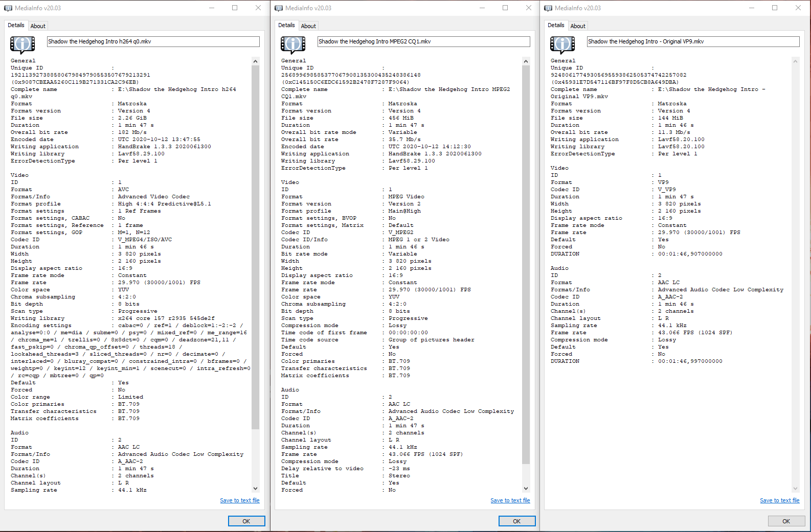This screenshot has width=811, height=532.
Task: Select Details tab in Original VP9 window
Action: click(556, 25)
